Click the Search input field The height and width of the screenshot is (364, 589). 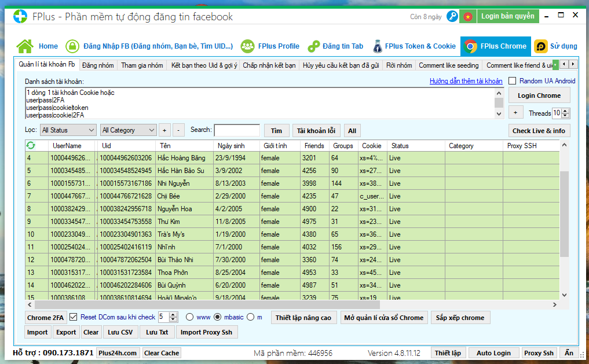(237, 130)
